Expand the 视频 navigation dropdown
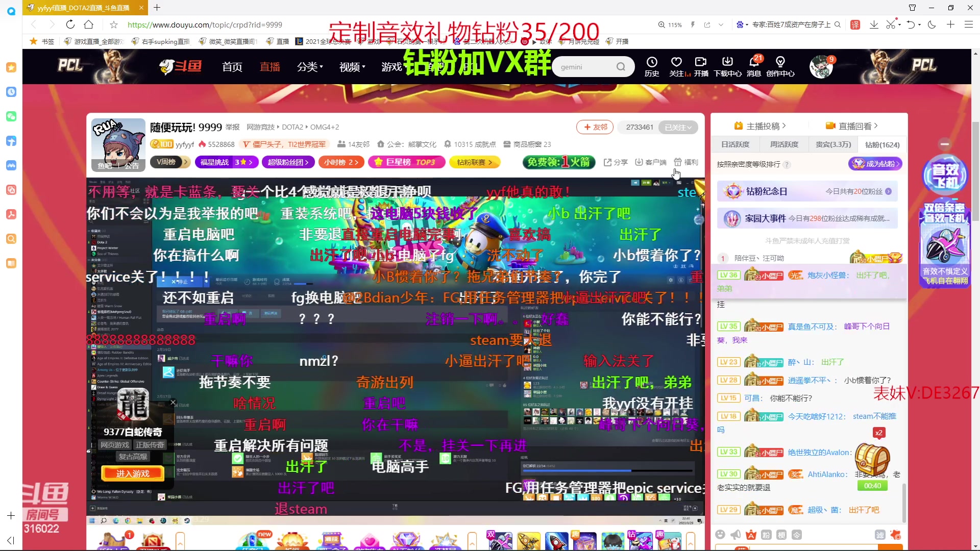This screenshot has height=551, width=980. [352, 67]
